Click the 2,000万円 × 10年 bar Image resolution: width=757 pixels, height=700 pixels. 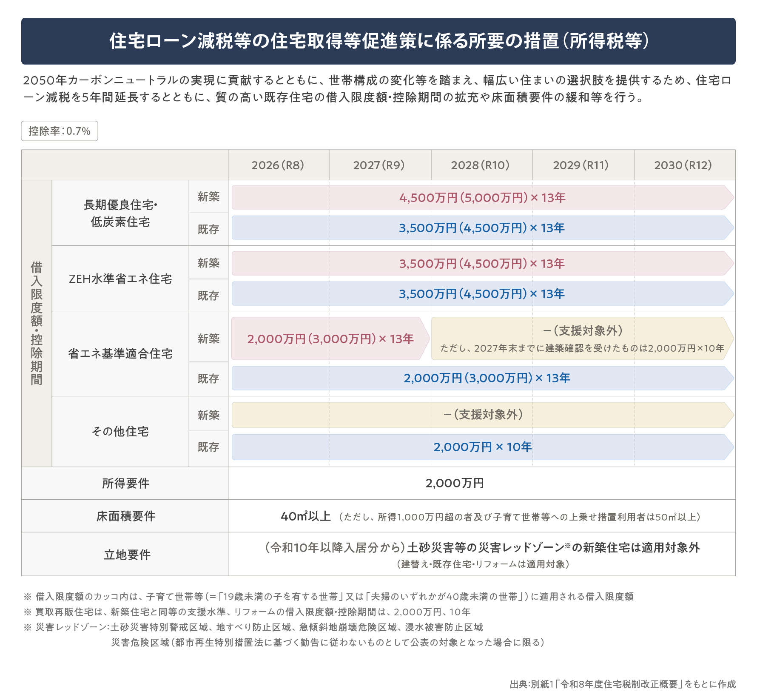[483, 447]
